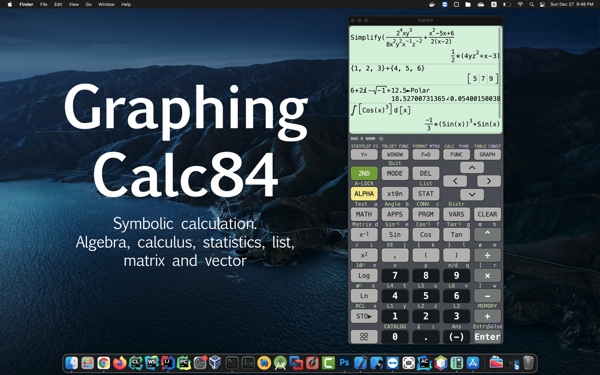The image size is (600, 375).
Task: Open the App Store from the Dock
Action: (473, 363)
